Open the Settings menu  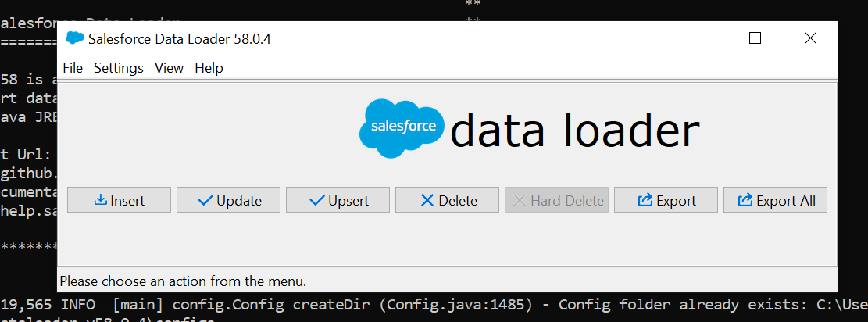click(119, 68)
